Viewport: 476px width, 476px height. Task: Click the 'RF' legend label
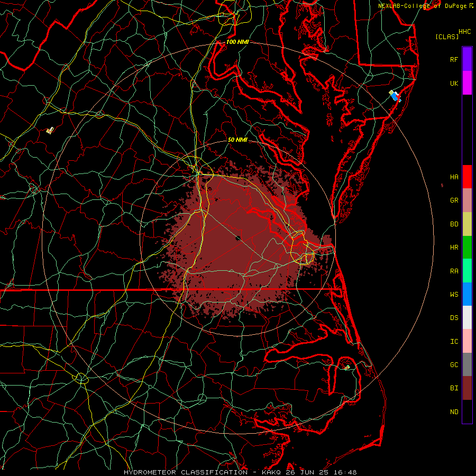tap(454, 59)
